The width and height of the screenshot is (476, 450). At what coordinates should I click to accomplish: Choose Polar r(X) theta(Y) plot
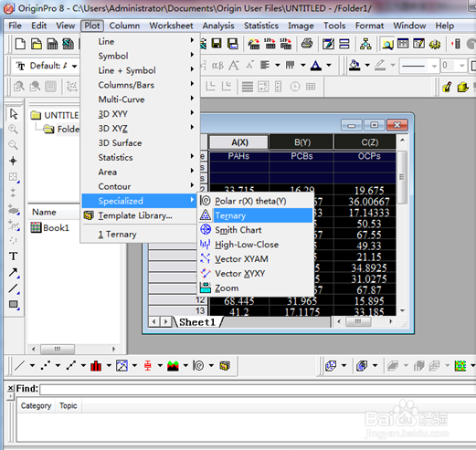(x=256, y=201)
